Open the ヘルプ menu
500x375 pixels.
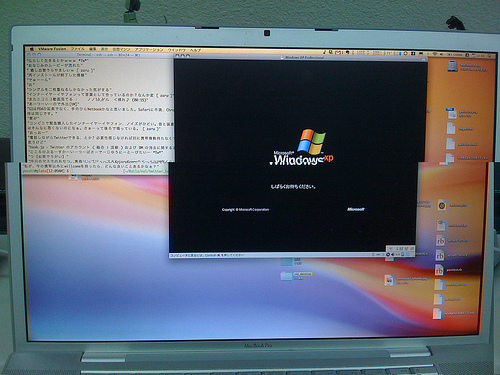point(195,50)
